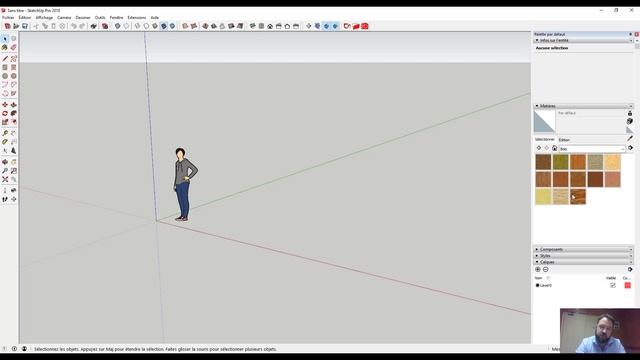
Task: Choose the Eraser tool
Action: click(13, 47)
